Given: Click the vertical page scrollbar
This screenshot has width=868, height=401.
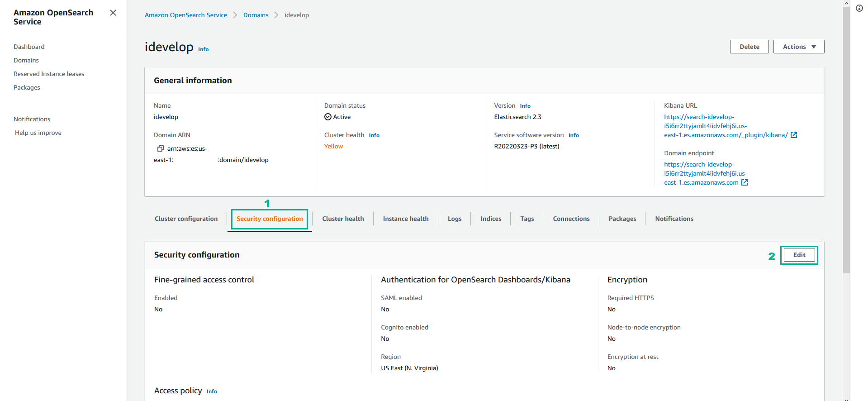Looking at the screenshot, I should tap(846, 140).
